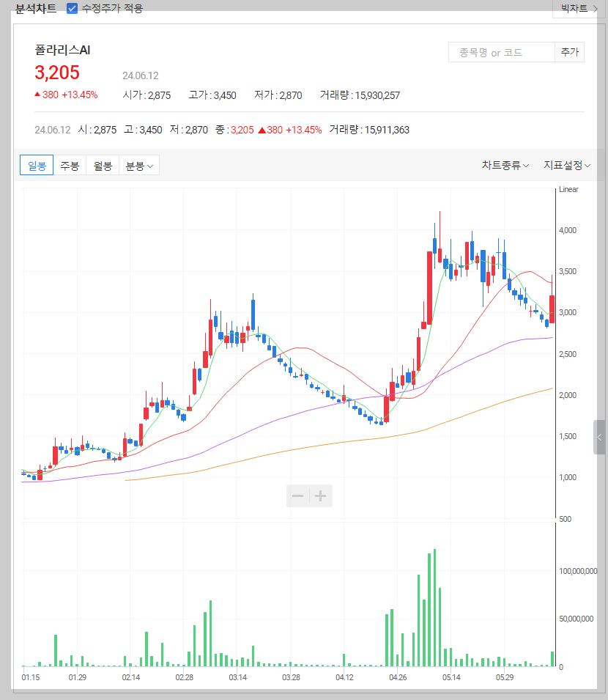Select the 일봉 tab
This screenshot has height=700, width=608.
pyautogui.click(x=37, y=166)
